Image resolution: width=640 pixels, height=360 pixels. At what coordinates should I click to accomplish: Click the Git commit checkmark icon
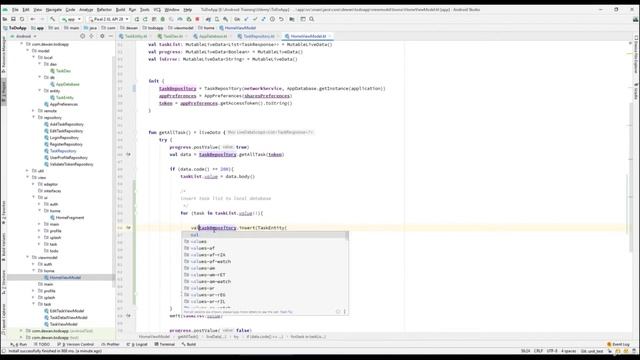click(x=255, y=19)
